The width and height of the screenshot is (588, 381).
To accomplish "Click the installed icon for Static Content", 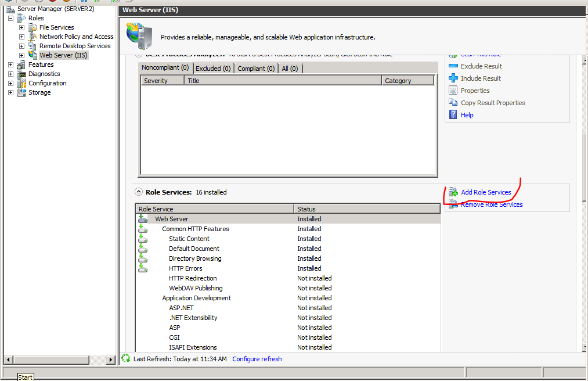I will click(142, 238).
